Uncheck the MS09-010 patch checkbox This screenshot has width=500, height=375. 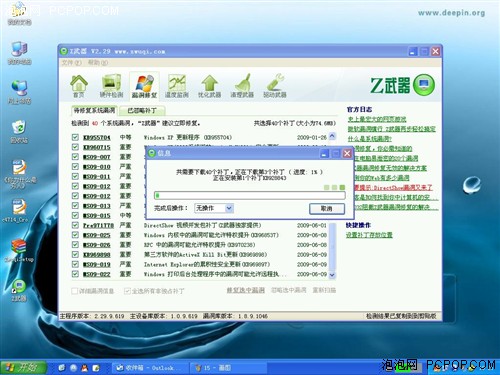coord(75,167)
